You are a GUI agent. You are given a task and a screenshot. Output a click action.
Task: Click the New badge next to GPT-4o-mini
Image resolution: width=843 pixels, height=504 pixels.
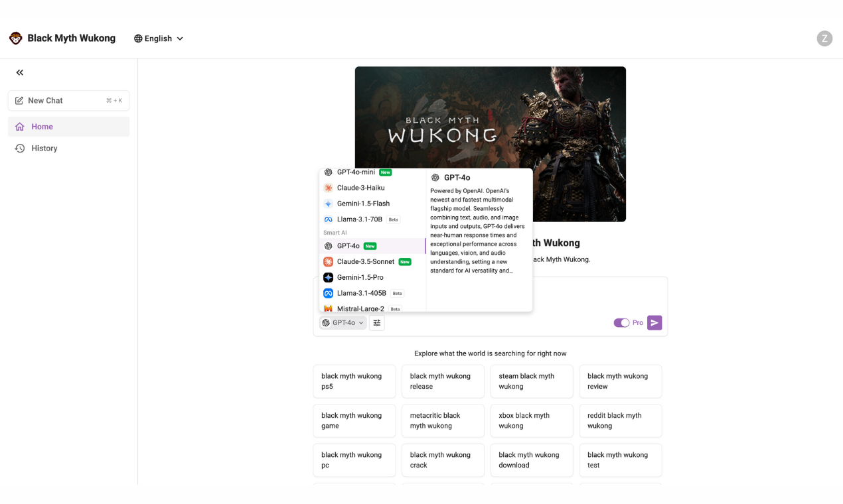click(x=385, y=172)
